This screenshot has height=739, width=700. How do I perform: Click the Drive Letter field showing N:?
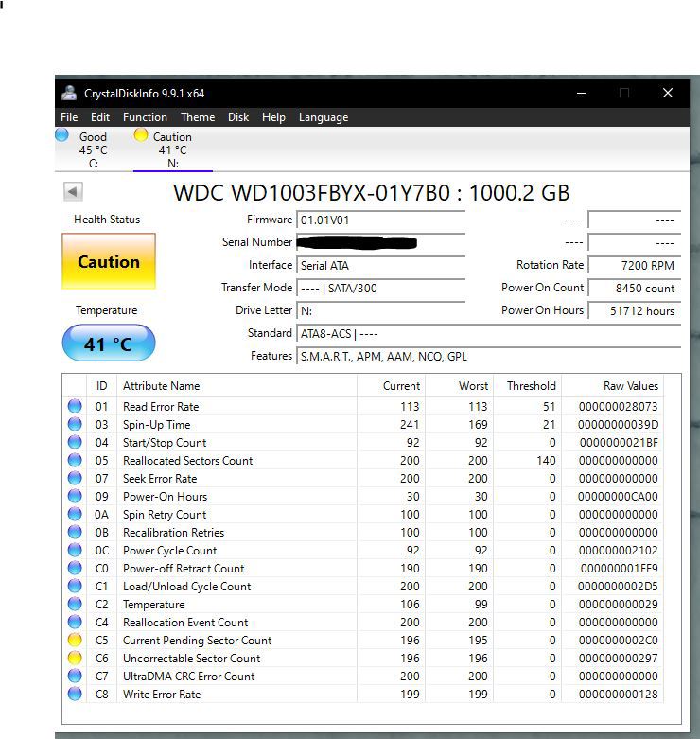(380, 310)
